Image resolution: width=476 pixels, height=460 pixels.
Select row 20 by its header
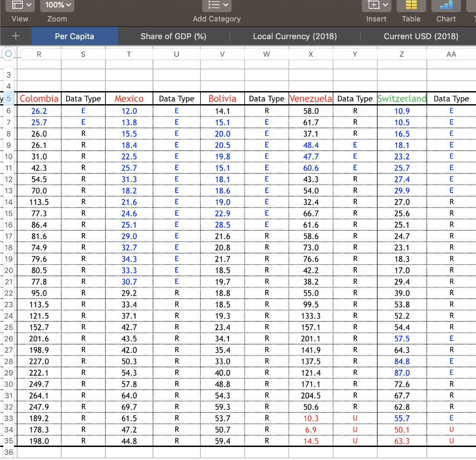[x=8, y=270]
